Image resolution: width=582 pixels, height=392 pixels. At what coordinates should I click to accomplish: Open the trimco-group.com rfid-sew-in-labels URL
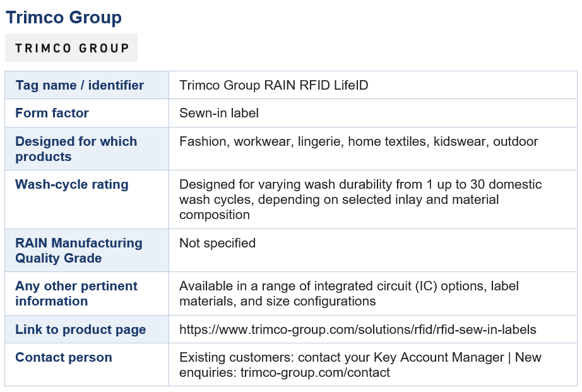coord(358,330)
